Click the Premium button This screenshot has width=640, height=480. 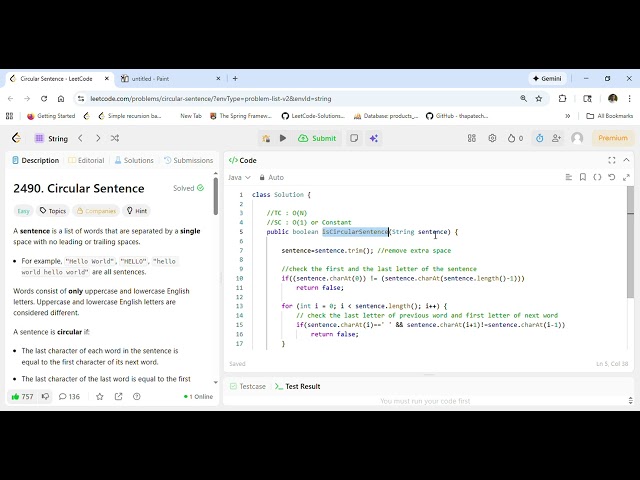click(612, 138)
